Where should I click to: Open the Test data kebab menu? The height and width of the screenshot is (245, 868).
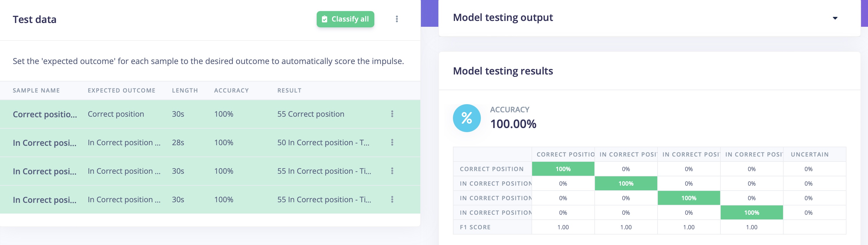pyautogui.click(x=397, y=19)
